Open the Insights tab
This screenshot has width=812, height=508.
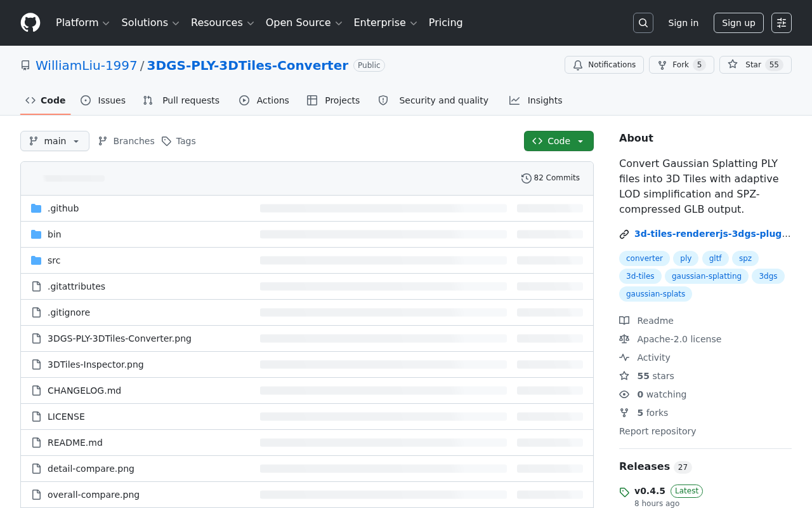[x=536, y=100]
